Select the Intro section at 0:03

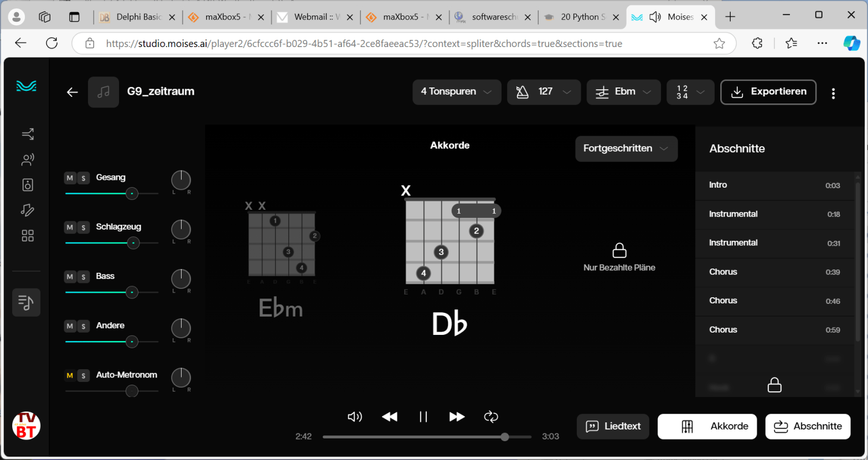coord(774,185)
